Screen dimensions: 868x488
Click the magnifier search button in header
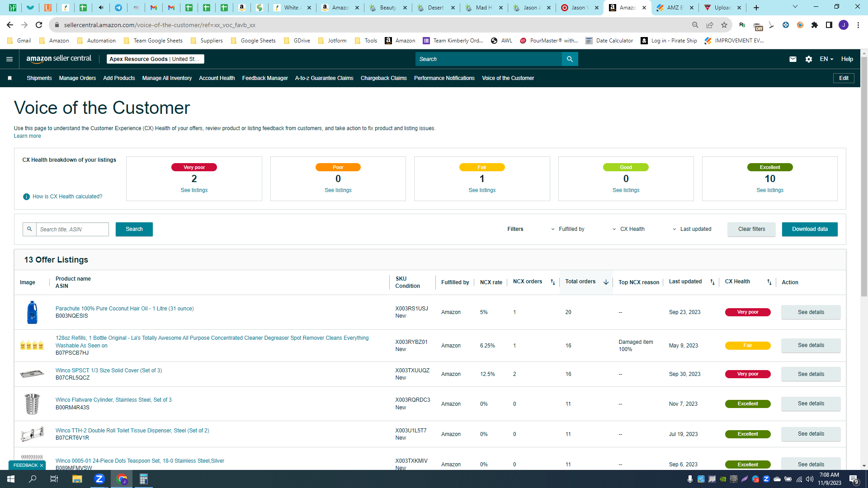click(570, 59)
